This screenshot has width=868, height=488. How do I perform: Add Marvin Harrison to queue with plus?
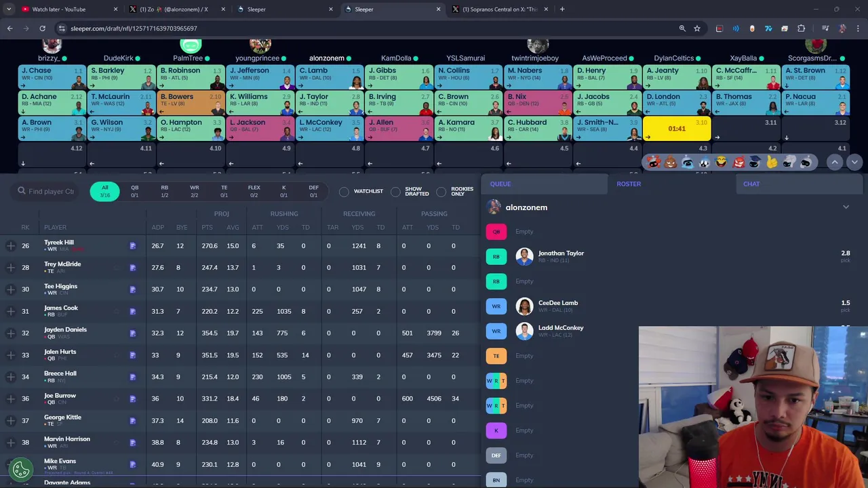[x=10, y=443]
